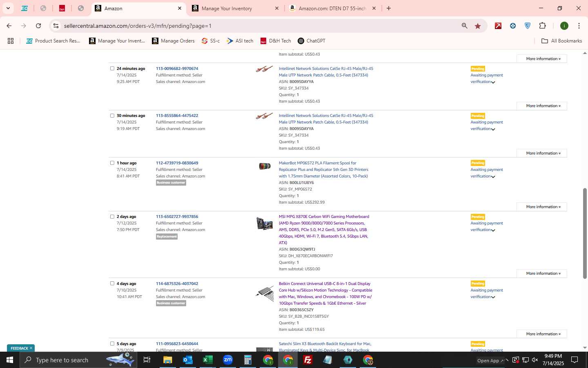
Task: Click the muted volume tray icon
Action: 535,360
